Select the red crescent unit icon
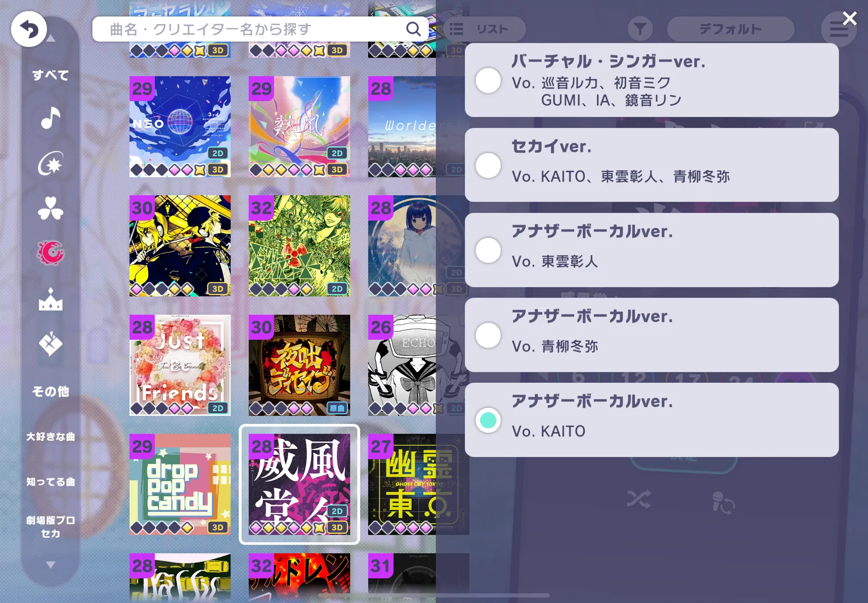Viewport: 868px width, 603px height. (50, 254)
